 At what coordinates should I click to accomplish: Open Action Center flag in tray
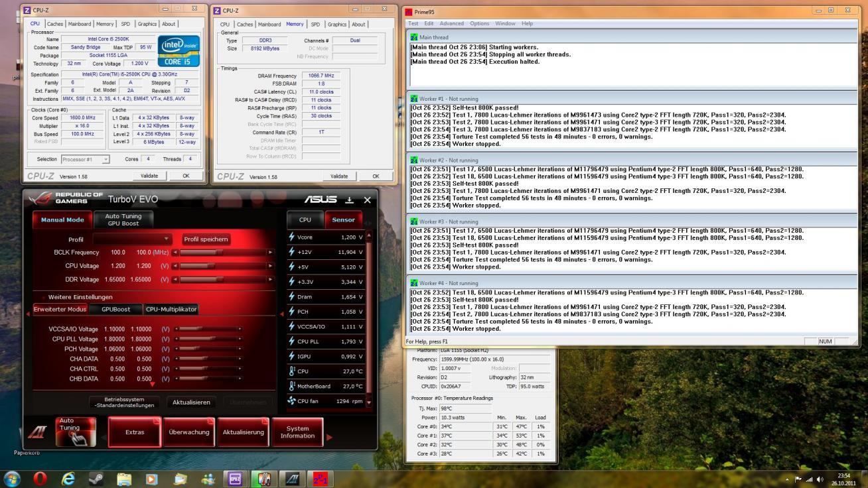[x=799, y=479]
